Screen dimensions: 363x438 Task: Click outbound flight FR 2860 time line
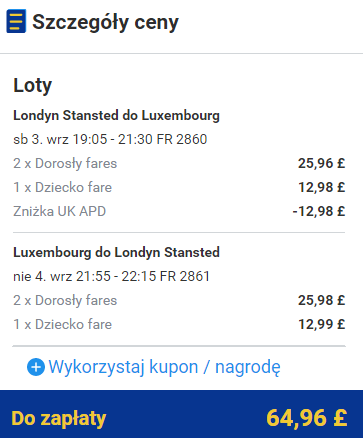tap(110, 139)
